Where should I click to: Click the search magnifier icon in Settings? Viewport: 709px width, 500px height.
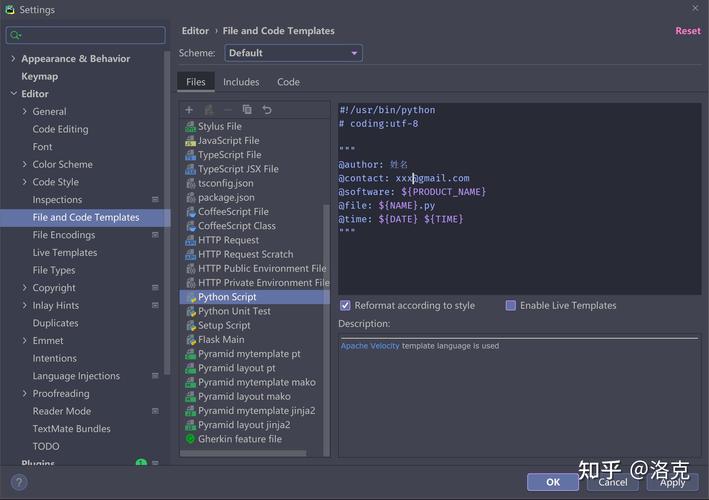[x=15, y=35]
